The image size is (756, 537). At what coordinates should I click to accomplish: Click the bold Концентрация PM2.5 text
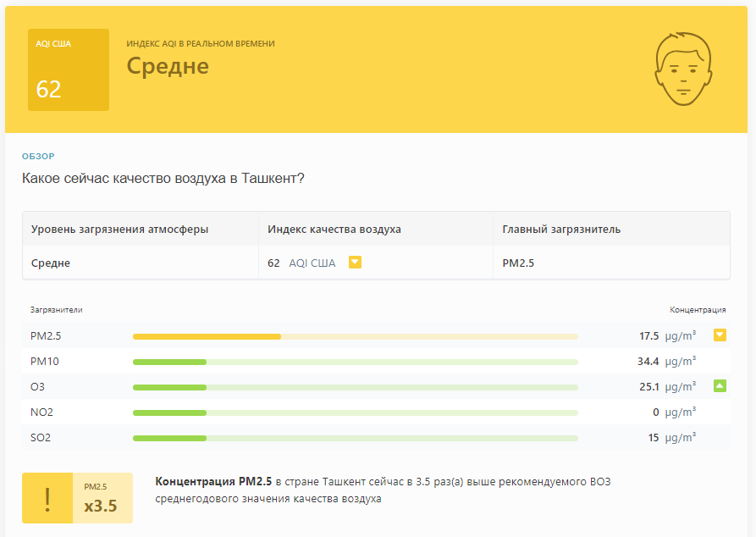213,481
